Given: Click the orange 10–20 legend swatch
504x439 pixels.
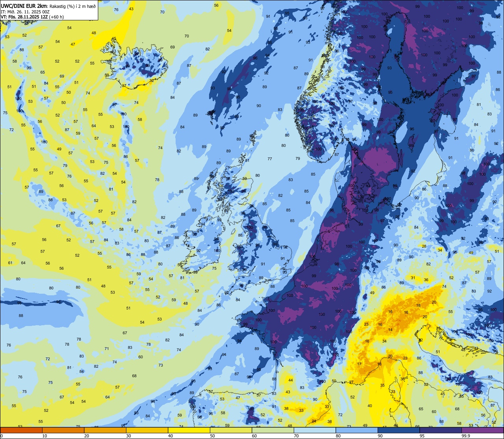Looking at the screenshot, I should 63,430.
